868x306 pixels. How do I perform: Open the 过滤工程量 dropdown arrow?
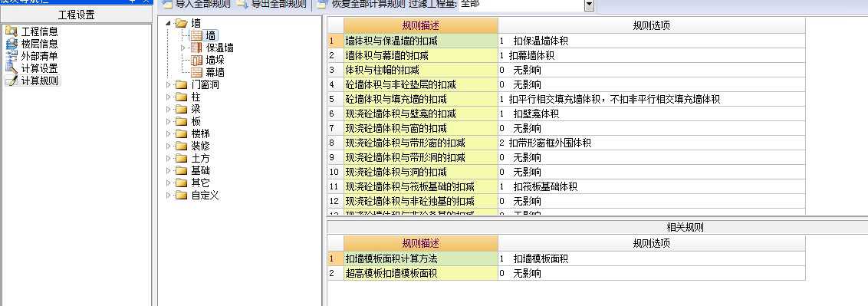pyautogui.click(x=589, y=5)
